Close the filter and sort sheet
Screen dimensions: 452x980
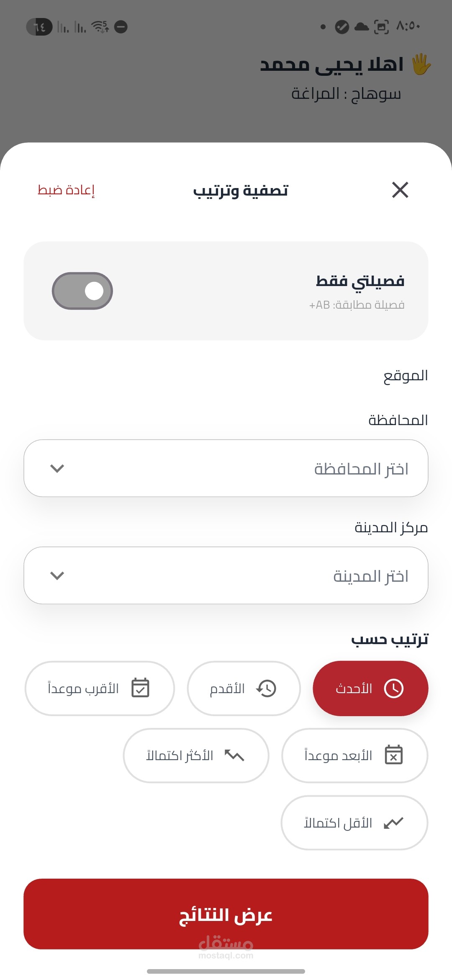tap(400, 190)
